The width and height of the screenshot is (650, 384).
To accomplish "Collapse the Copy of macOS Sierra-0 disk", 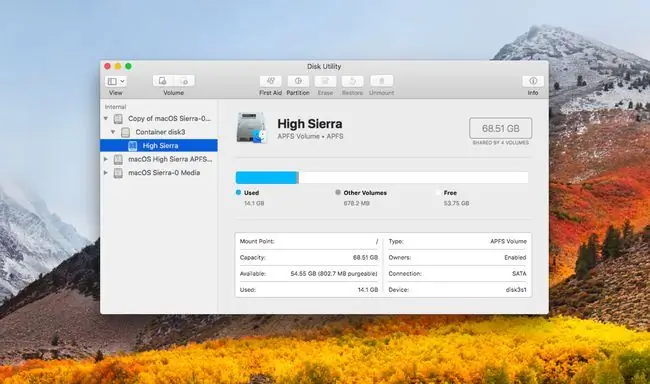I will (106, 119).
